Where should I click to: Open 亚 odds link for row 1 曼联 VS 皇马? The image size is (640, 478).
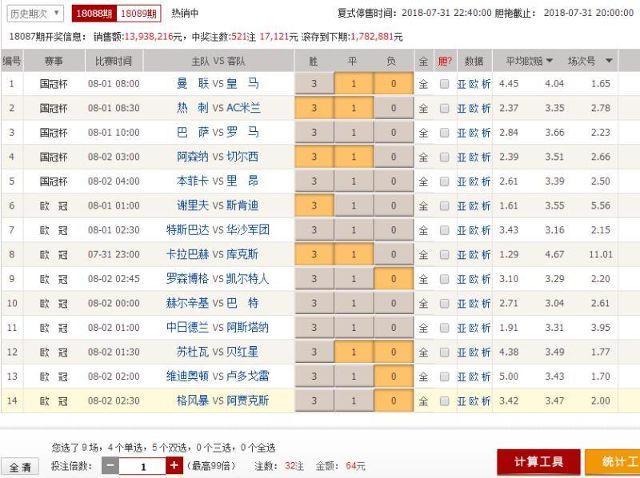click(462, 84)
